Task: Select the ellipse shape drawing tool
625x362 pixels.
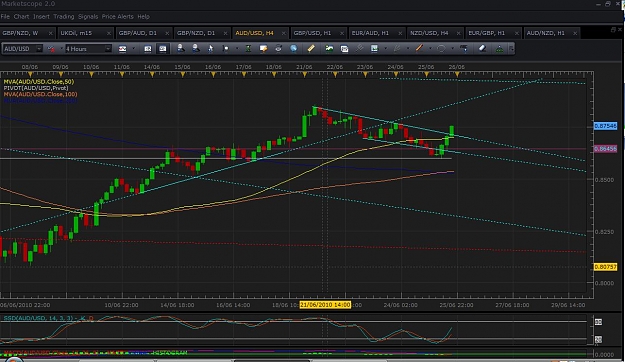Action: (x=441, y=49)
